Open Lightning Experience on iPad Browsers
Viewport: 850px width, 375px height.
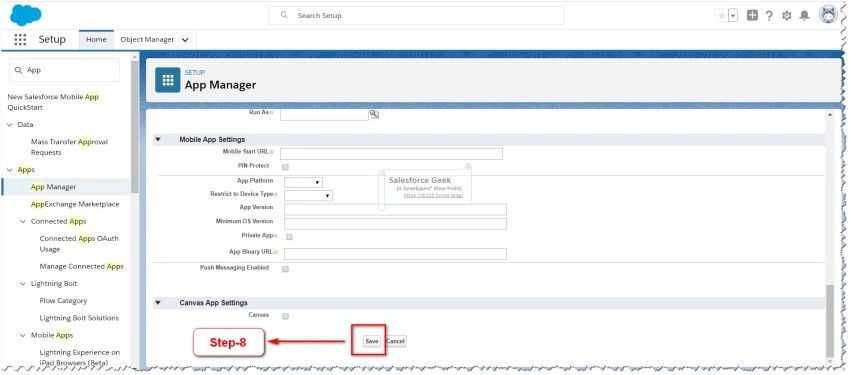(x=80, y=358)
